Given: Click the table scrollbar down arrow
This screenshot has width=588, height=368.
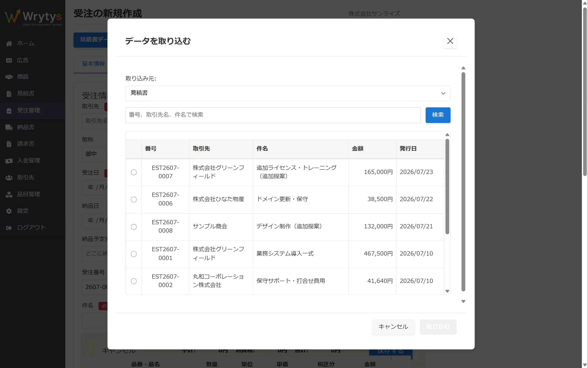Looking at the screenshot, I should point(447,291).
